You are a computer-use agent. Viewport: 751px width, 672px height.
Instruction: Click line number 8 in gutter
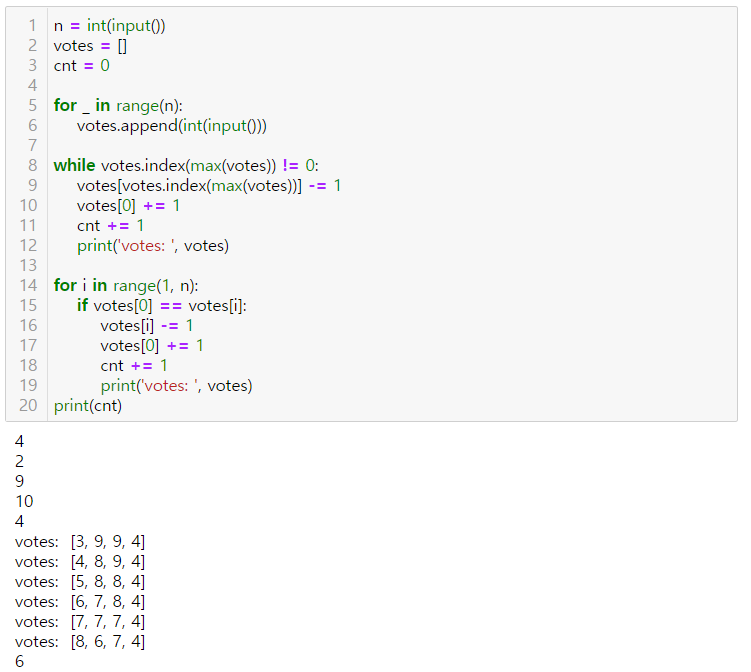tap(32, 165)
